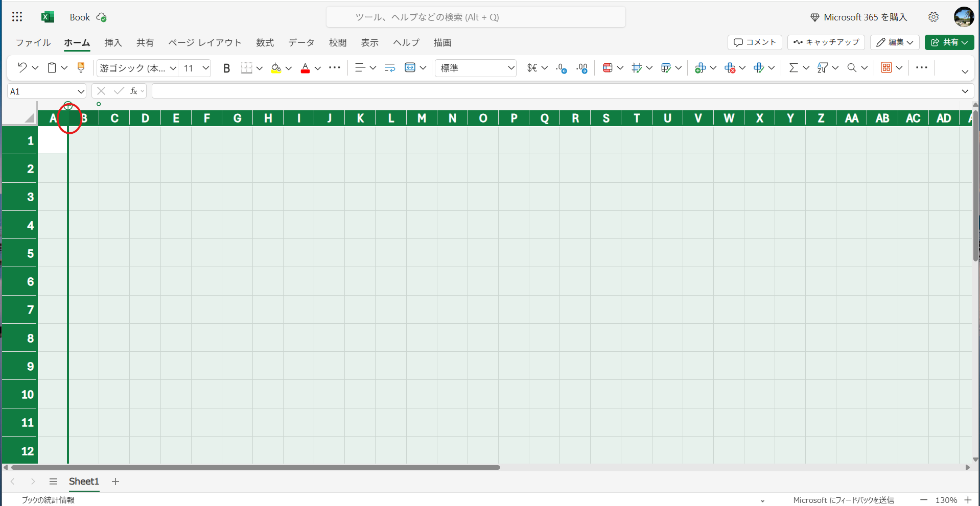This screenshot has width=980, height=506.
Task: Expand the Name Box dropdown arrow
Action: coord(81,91)
